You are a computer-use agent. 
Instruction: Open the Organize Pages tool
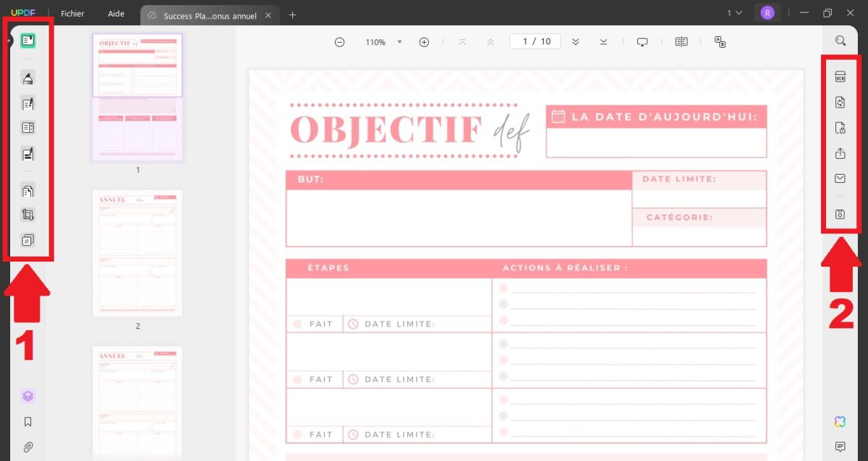point(28,191)
